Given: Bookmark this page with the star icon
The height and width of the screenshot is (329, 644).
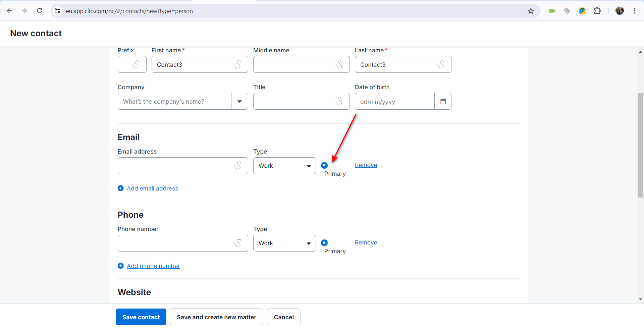Looking at the screenshot, I should point(531,11).
